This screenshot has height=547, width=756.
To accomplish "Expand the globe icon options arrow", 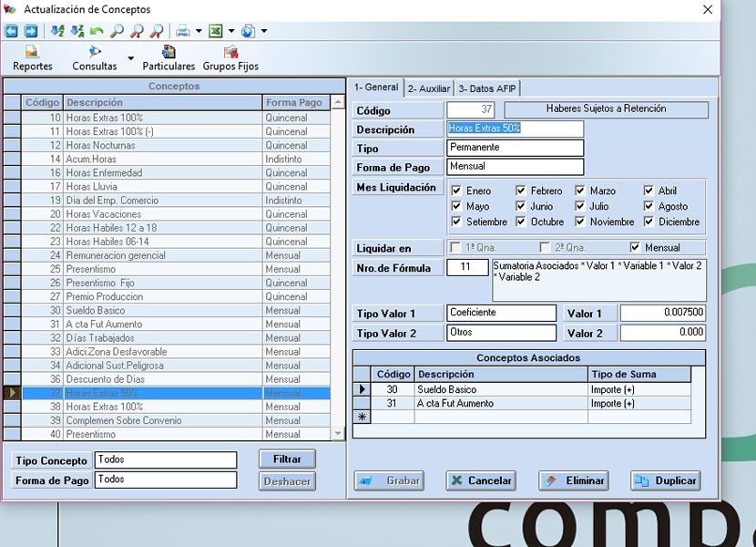I will (x=264, y=31).
